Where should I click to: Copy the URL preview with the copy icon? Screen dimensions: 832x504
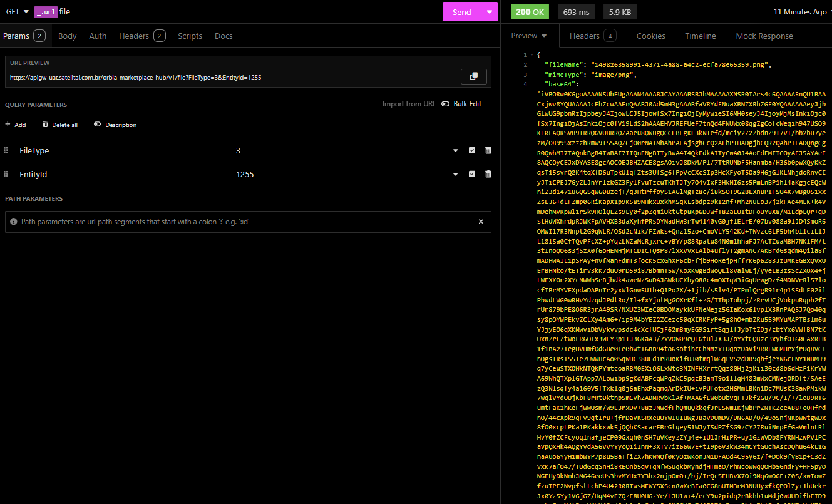pyautogui.click(x=473, y=76)
